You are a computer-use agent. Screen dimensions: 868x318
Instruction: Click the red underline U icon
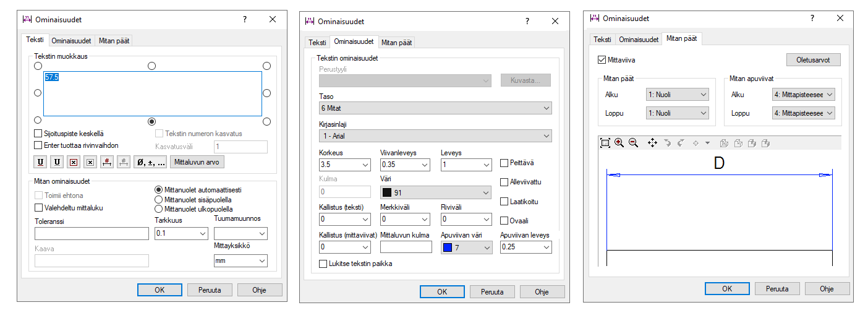click(x=41, y=162)
